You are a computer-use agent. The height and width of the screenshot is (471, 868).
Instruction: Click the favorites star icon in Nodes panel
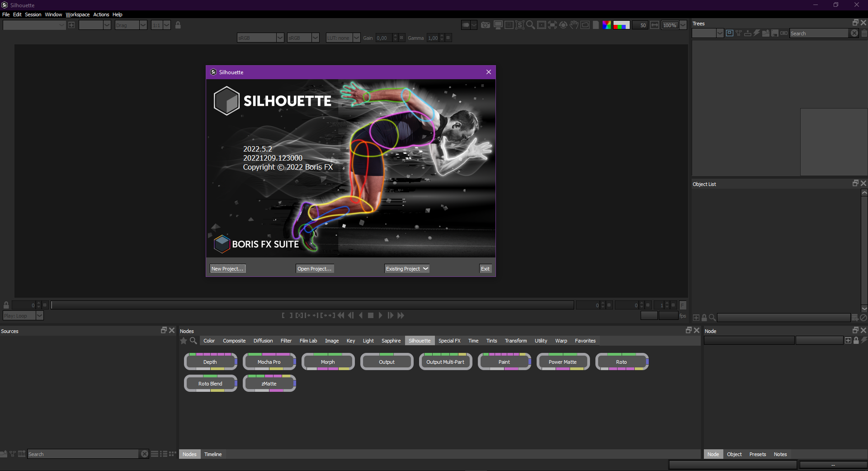pos(184,341)
